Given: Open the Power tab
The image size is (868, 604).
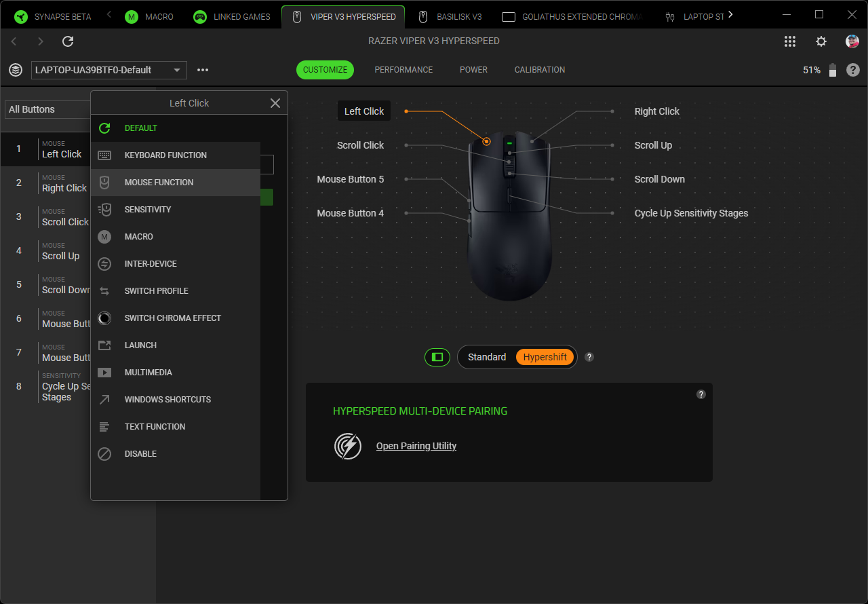Looking at the screenshot, I should click(473, 70).
